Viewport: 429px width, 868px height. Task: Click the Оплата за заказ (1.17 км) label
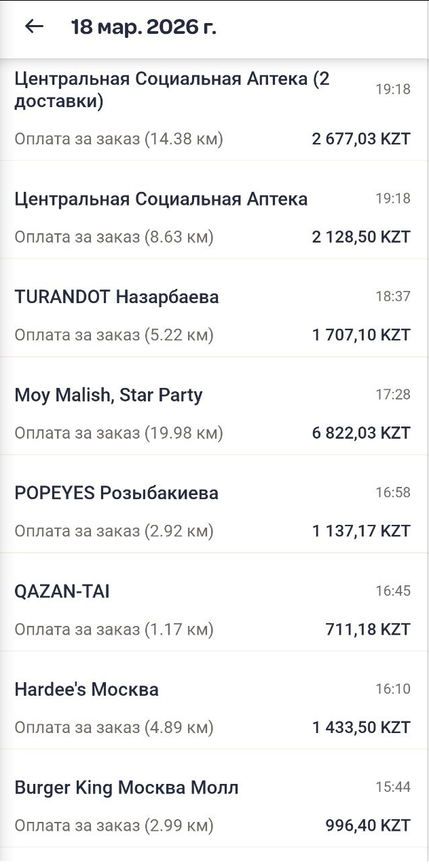point(114,630)
